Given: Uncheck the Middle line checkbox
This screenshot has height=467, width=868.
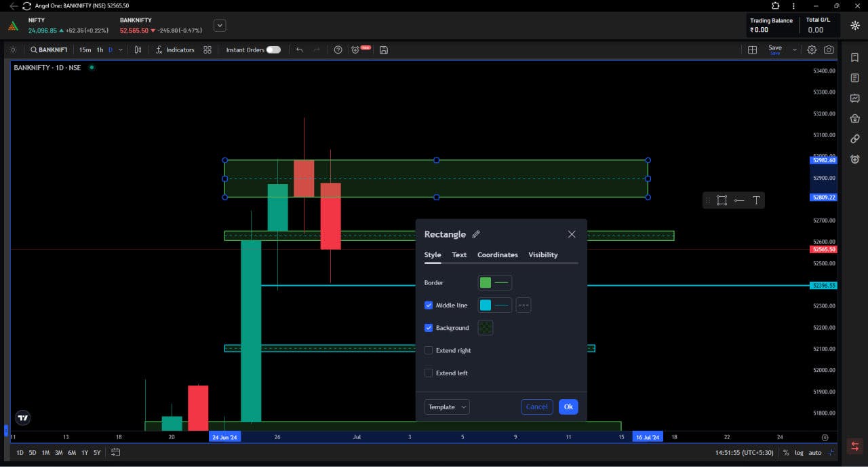Looking at the screenshot, I should 429,305.
